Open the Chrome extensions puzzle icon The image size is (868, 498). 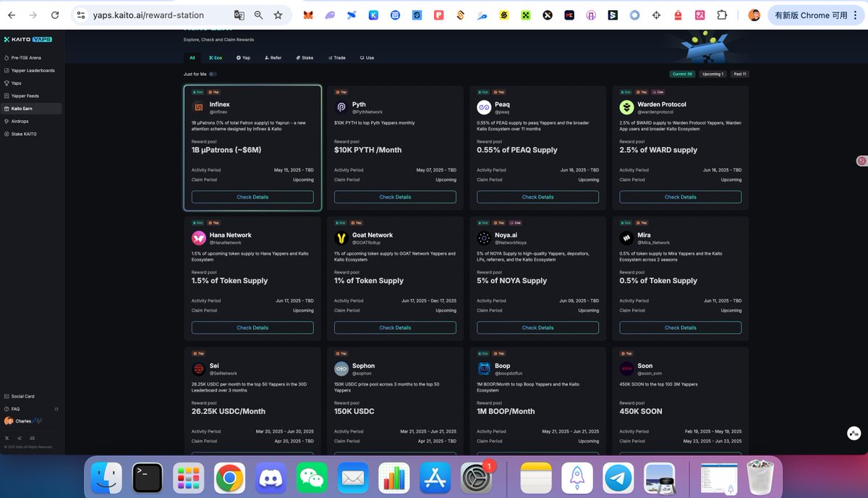click(721, 15)
